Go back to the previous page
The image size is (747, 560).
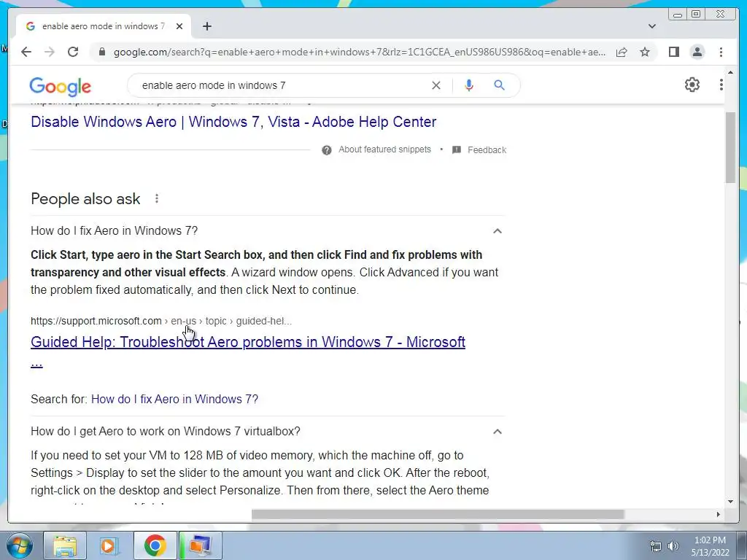click(26, 52)
